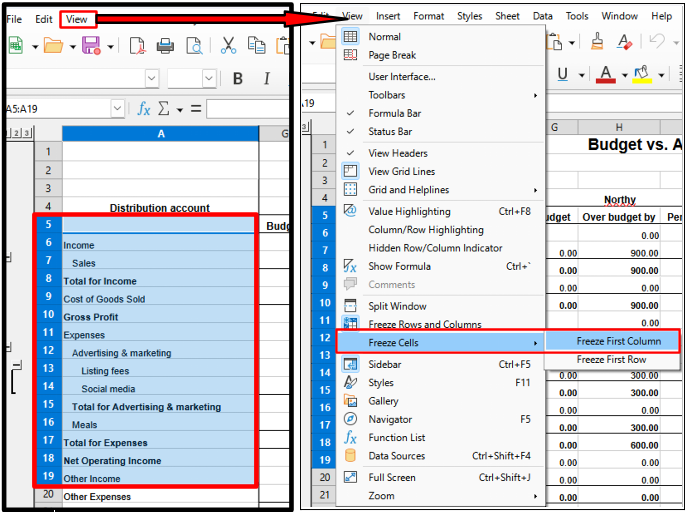Select Freeze First Column
685x512 pixels.
(612, 341)
